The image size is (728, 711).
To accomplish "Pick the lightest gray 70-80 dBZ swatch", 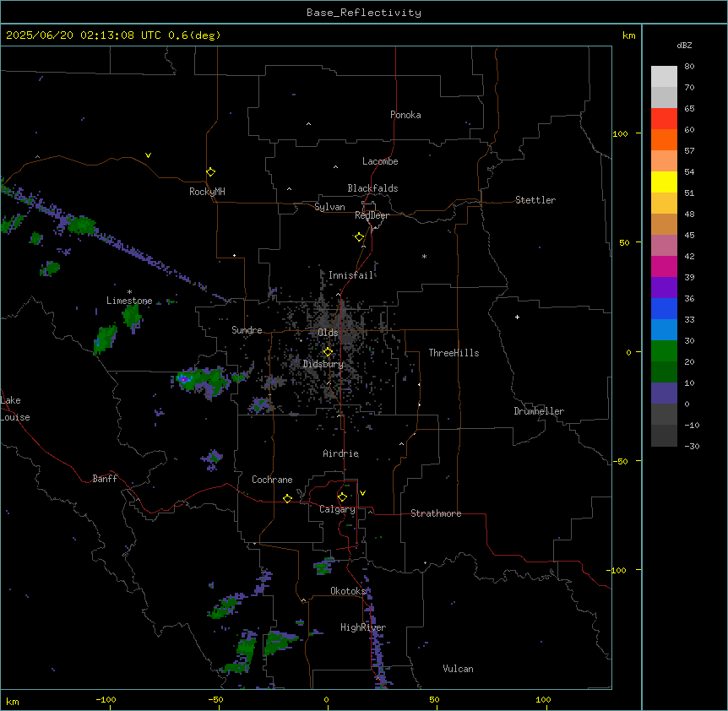I will tap(664, 77).
